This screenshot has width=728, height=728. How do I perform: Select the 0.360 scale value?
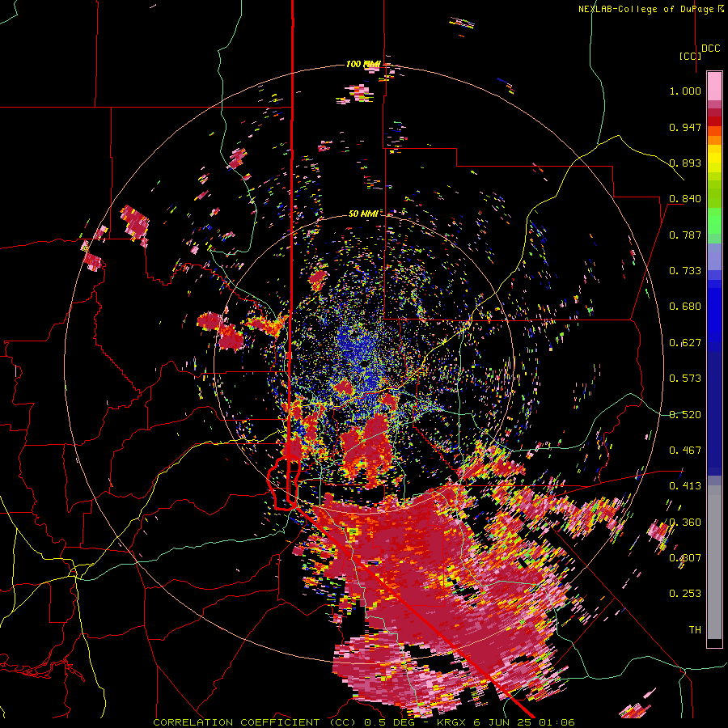[x=685, y=523]
